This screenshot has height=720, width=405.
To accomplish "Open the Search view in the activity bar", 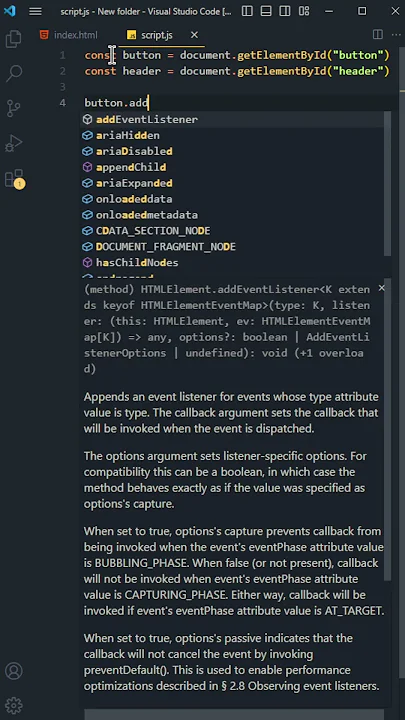I will 14,73.
